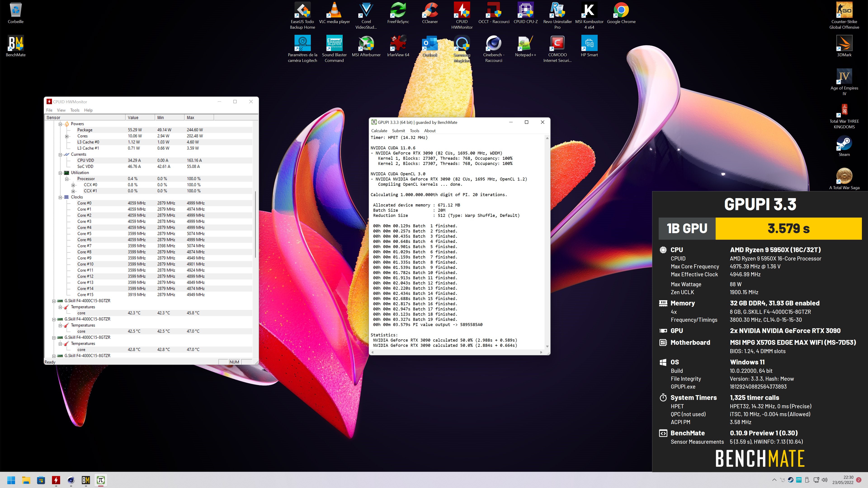Expand the CCX #1 utilization node
Viewport: 868px width, 488px height.
pos(73,191)
